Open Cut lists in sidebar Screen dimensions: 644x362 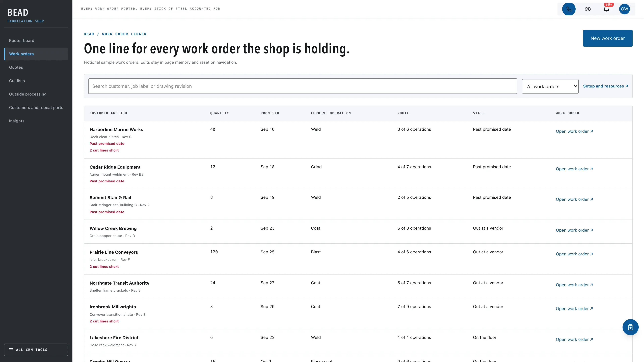click(x=36, y=81)
